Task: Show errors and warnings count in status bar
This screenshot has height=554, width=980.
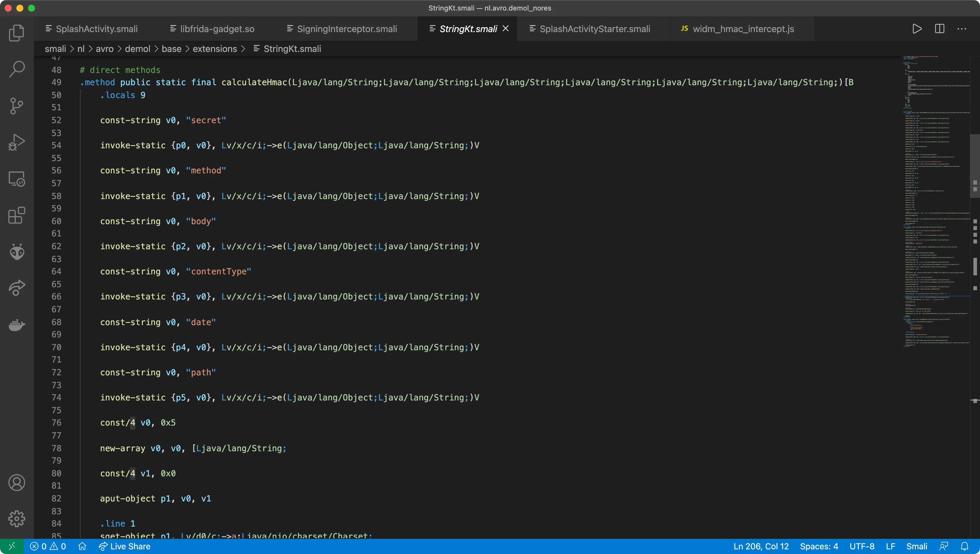Action: tap(48, 546)
